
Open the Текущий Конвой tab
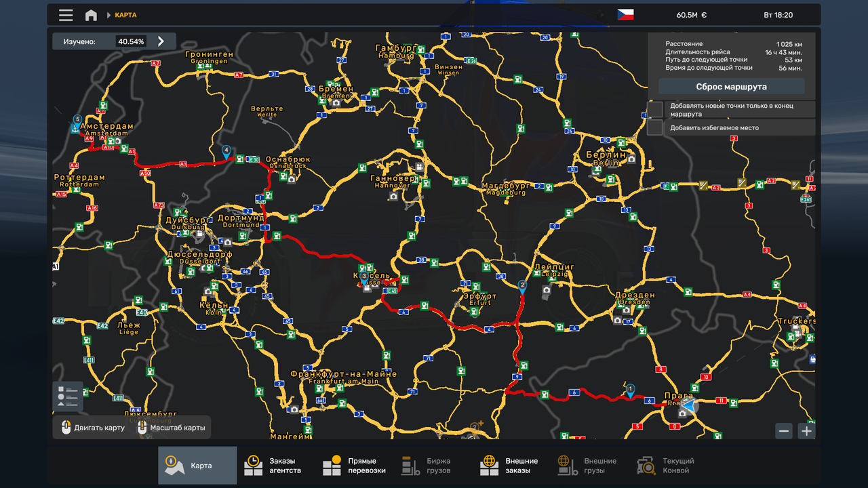(669, 466)
